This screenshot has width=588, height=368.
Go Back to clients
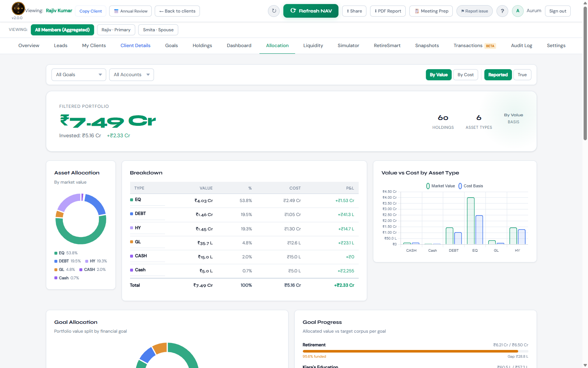[x=177, y=11]
